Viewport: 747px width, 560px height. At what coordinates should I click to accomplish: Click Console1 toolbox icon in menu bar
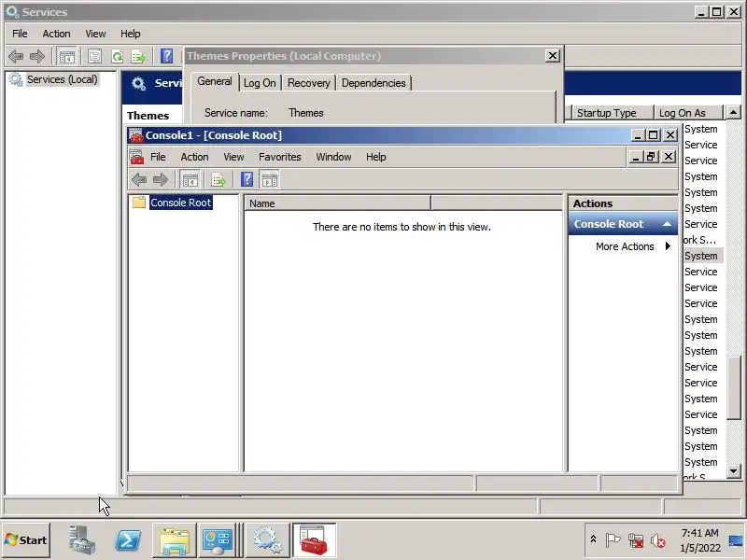[x=137, y=157]
